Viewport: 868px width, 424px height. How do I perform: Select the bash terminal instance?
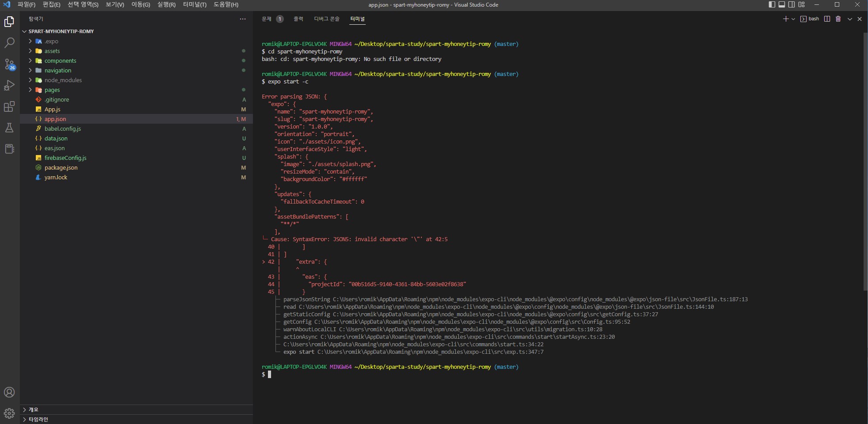[x=810, y=19]
